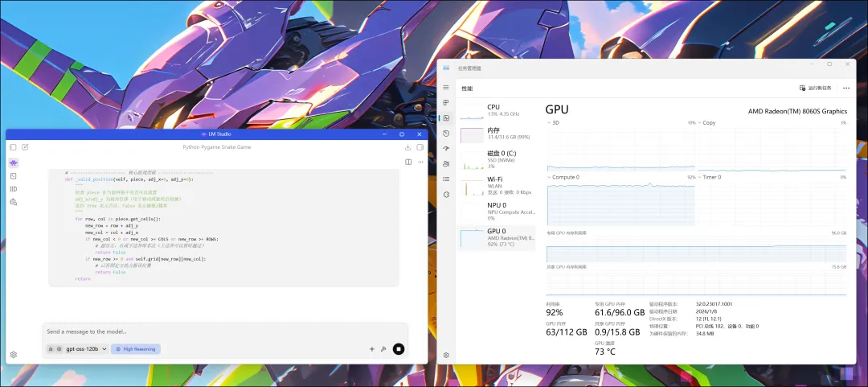Click the 0.9/15.8 GB shared memory value
The width and height of the screenshot is (868, 387).
click(x=618, y=332)
